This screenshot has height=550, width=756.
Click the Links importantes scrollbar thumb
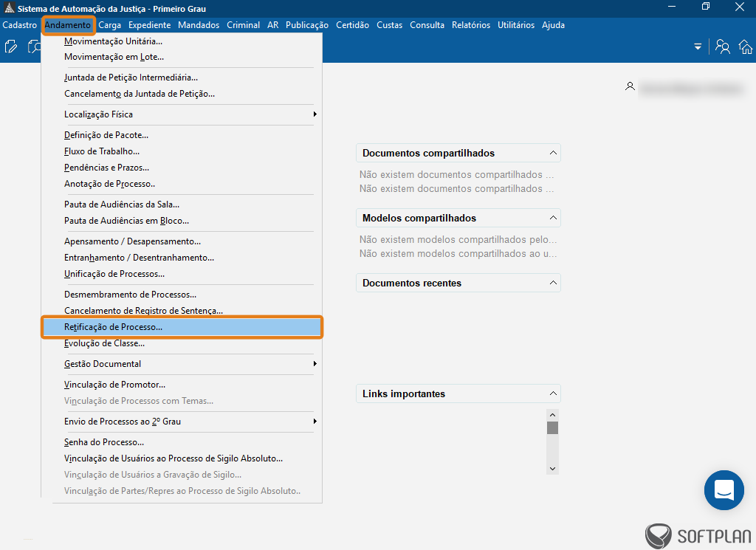552,428
